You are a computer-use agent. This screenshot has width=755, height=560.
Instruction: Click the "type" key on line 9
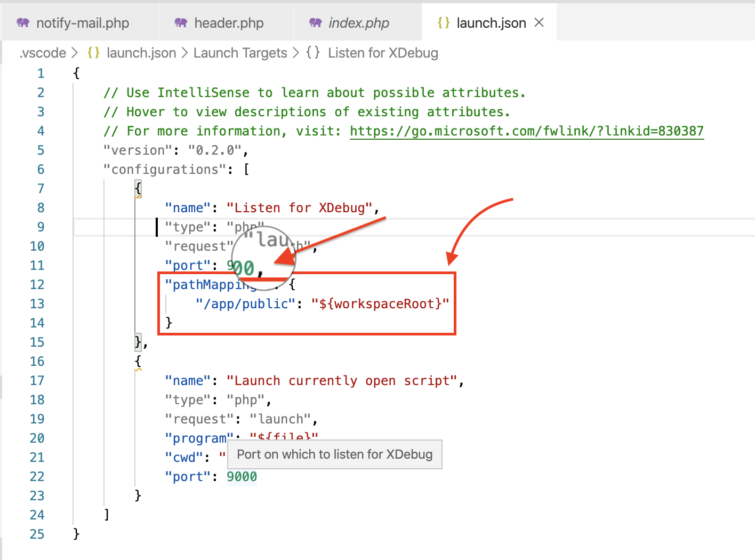click(x=188, y=227)
